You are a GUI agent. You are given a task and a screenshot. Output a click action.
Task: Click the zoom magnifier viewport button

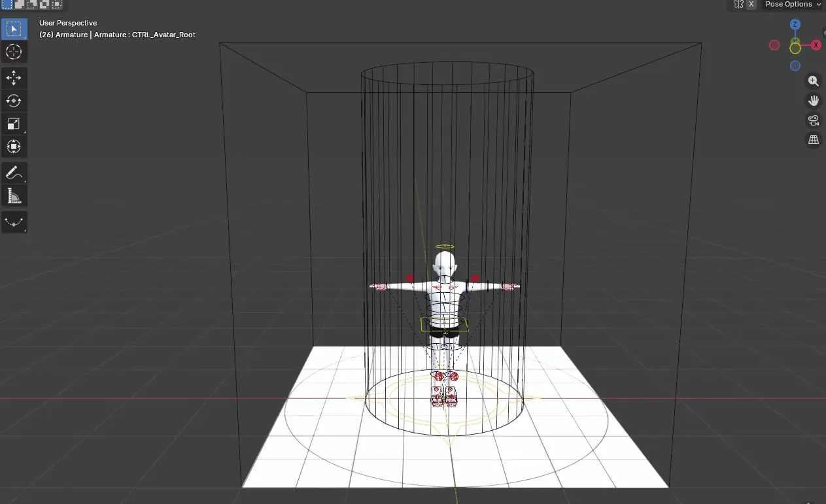tap(814, 81)
